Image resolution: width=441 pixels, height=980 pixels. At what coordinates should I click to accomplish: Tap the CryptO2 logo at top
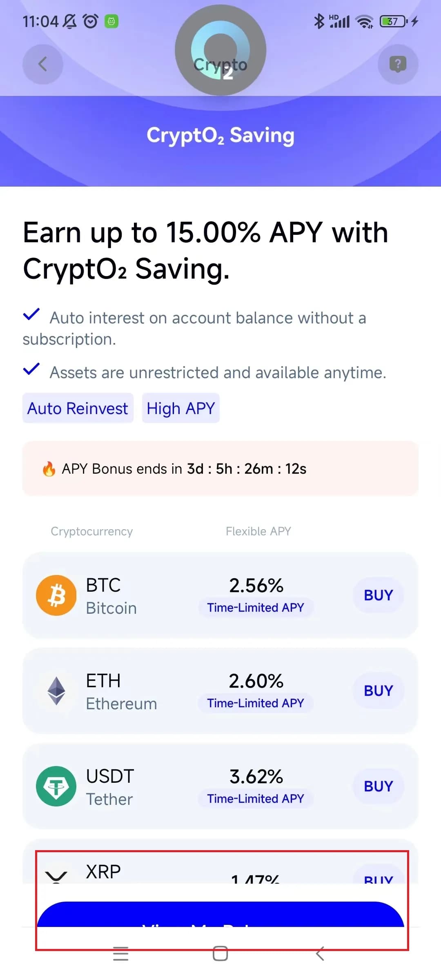coord(220,50)
